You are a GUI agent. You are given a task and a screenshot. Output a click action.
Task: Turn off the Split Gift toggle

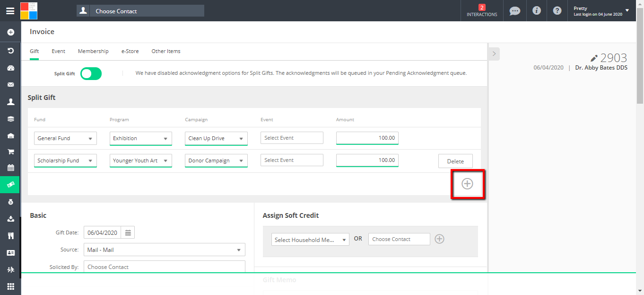[x=91, y=73]
